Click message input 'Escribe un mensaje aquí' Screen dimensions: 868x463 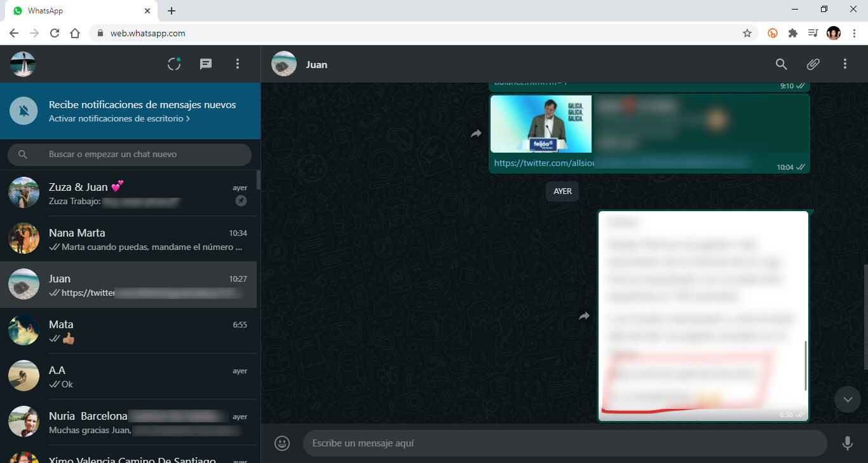tap(565, 443)
